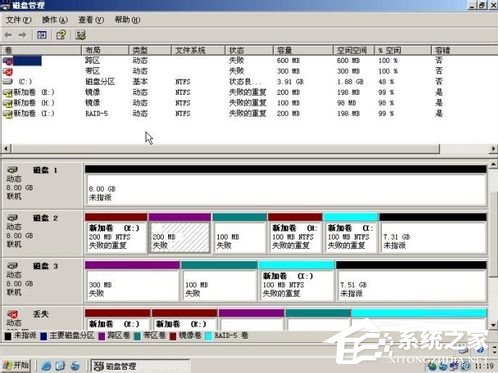Click the Forward arrow toolbar button
The width and height of the screenshot is (498, 373).
tap(22, 35)
